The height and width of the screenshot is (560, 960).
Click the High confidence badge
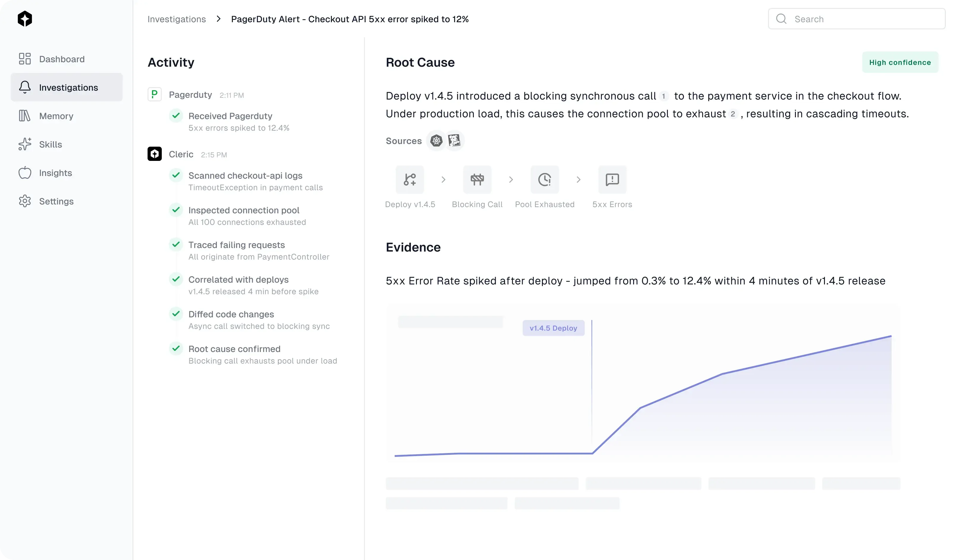click(900, 62)
